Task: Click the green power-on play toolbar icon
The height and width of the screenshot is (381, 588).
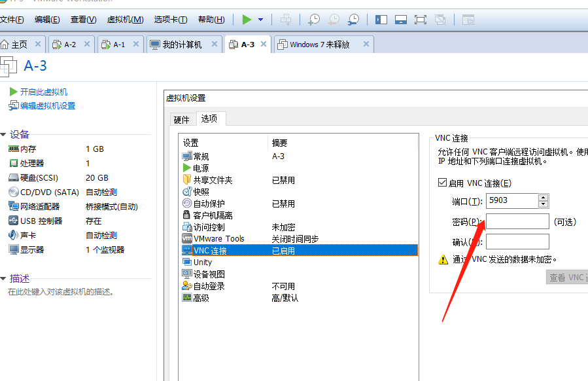Action: pos(247,20)
